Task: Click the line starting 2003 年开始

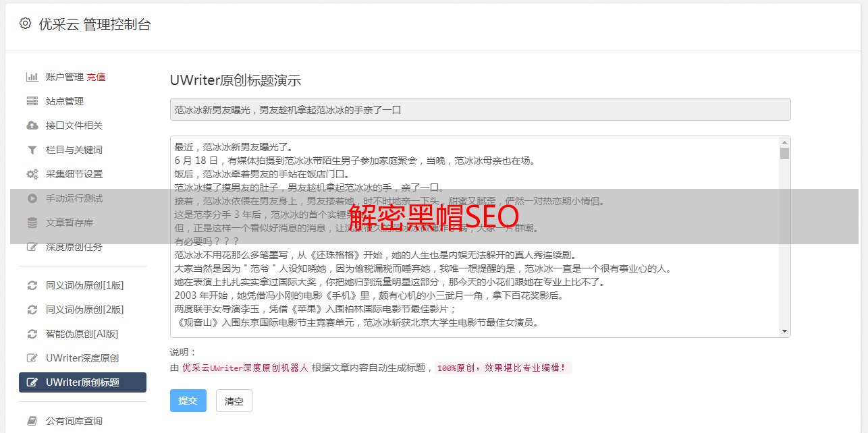Action: tap(369, 295)
